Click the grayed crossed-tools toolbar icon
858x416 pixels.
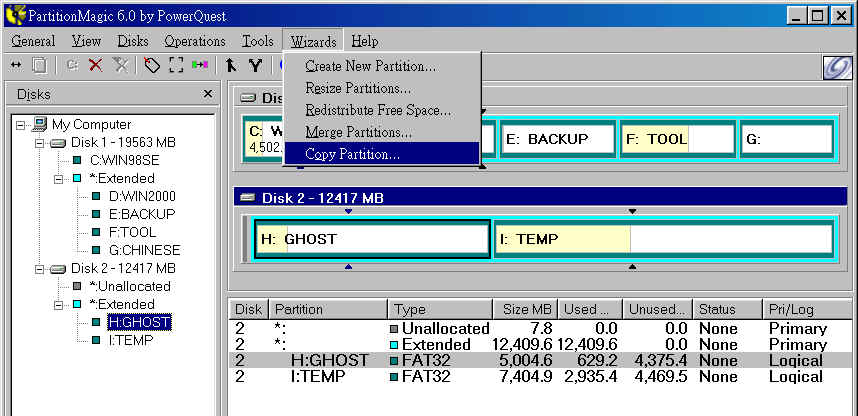coord(120,65)
